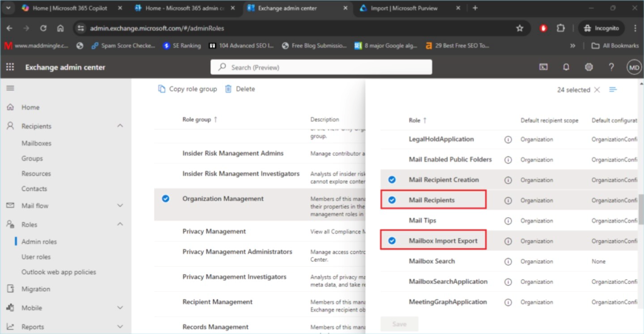Click the info icon for Mail Recipient Creation
Viewport: 644px width, 334px height.
(x=508, y=180)
